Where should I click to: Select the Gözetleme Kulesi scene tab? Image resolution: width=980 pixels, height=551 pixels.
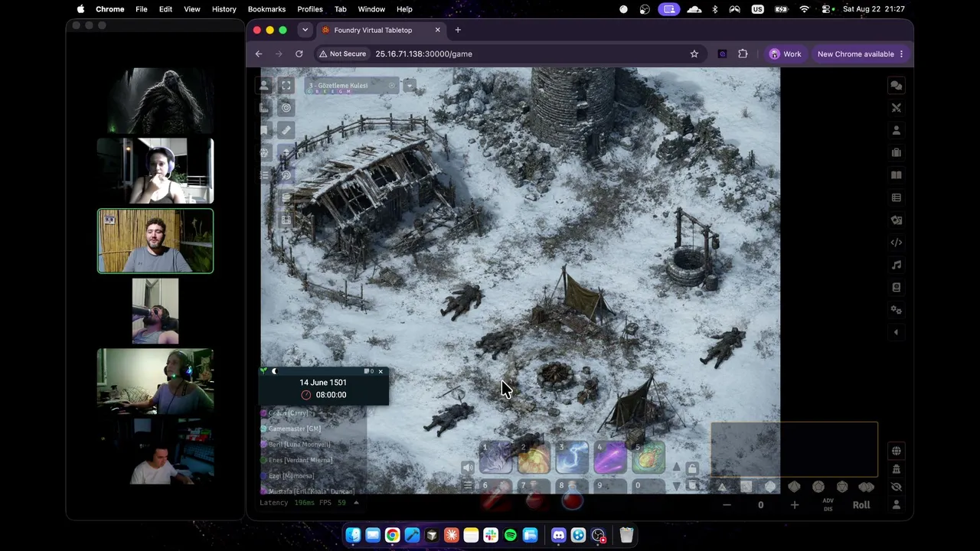352,86
